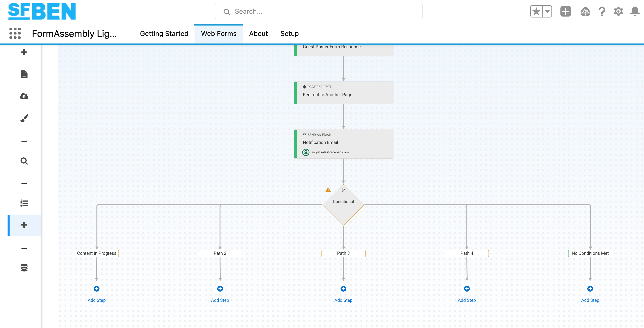This screenshot has height=328, width=644.
Task: Click the SEND AN EMAIL step type label
Action: (319, 135)
